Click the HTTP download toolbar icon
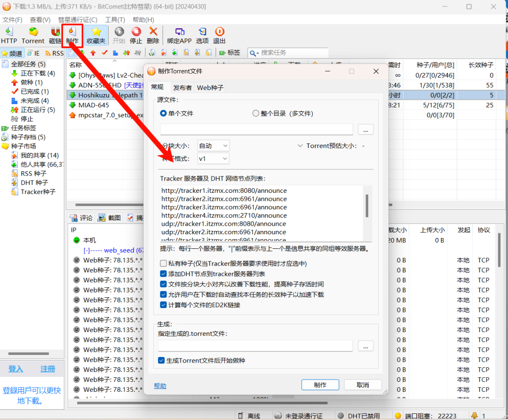 click(x=9, y=35)
